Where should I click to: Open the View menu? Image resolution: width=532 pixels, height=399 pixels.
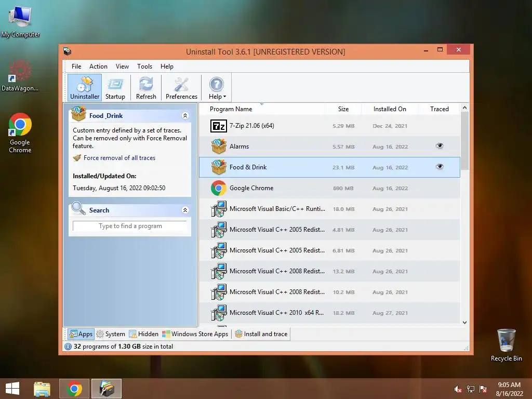click(x=122, y=66)
